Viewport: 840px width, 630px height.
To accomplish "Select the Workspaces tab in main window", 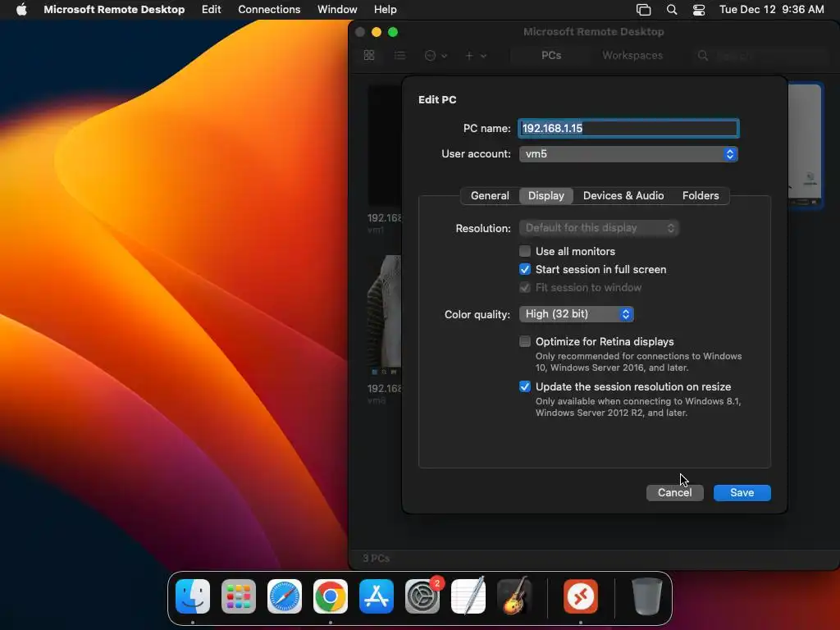I will coord(632,55).
